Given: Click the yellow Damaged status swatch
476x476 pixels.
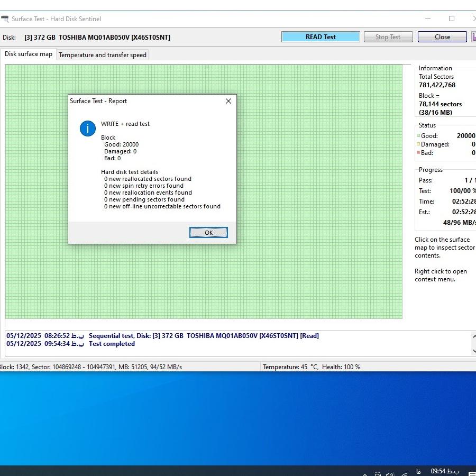Looking at the screenshot, I should (x=418, y=144).
